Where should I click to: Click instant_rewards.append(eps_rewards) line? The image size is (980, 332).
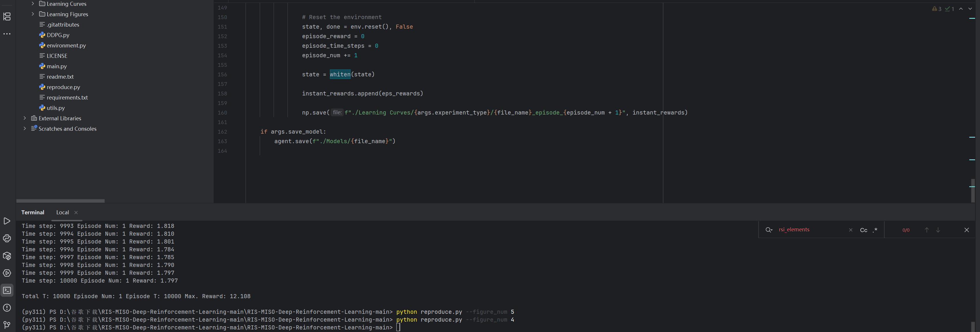362,94
